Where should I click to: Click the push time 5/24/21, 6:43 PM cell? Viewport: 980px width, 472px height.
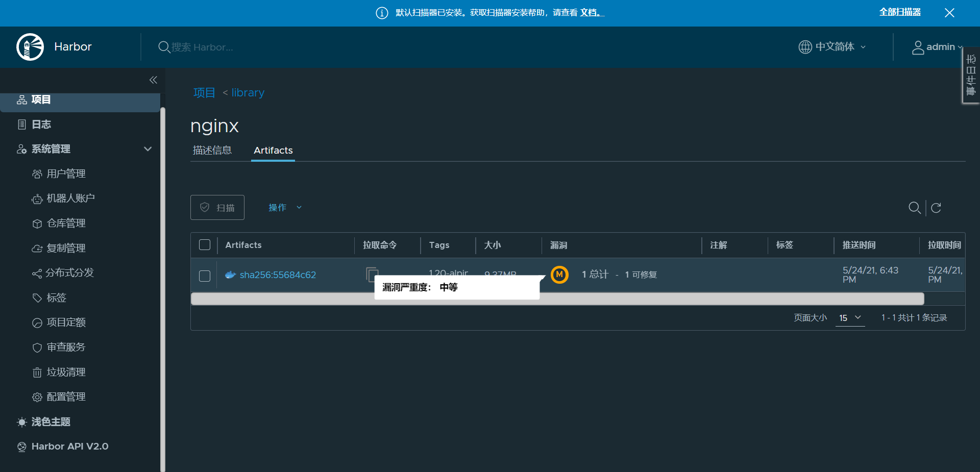click(870, 275)
